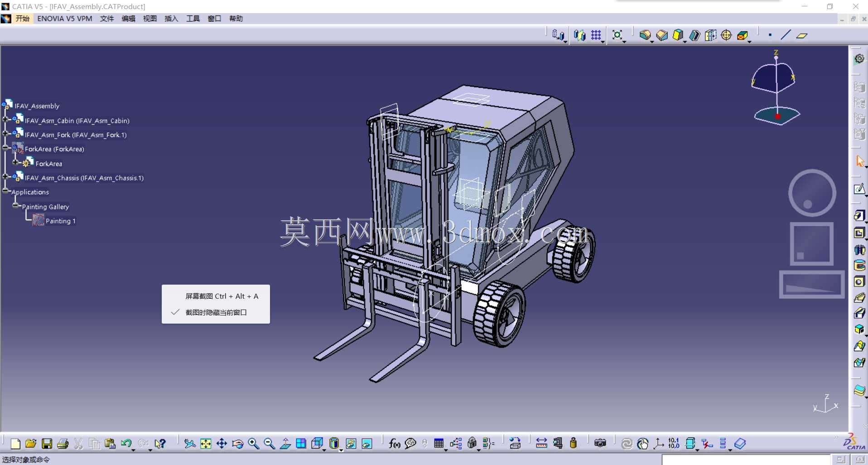Open the '插入' menu
The height and width of the screenshot is (465, 868).
(x=171, y=19)
